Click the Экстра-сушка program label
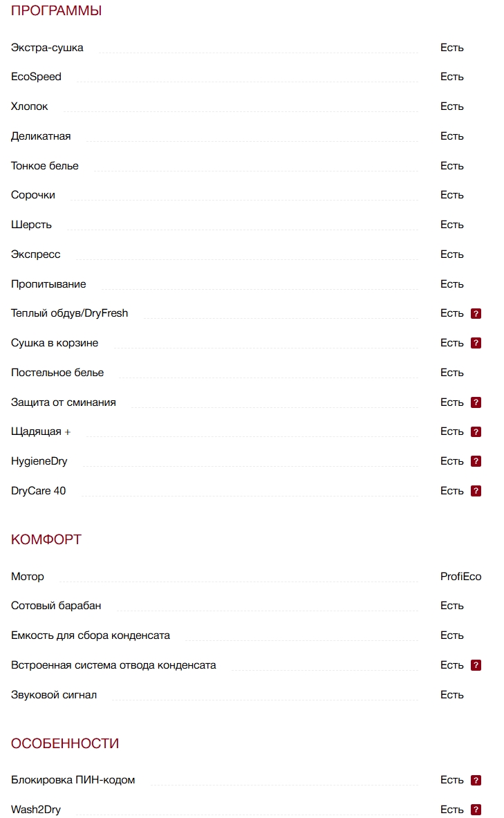 (x=47, y=48)
